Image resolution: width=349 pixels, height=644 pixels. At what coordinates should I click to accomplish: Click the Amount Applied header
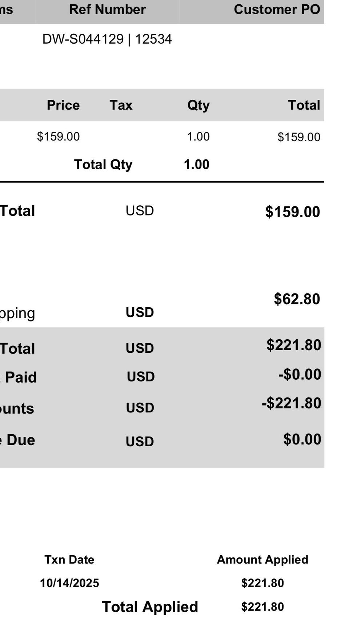click(x=262, y=560)
